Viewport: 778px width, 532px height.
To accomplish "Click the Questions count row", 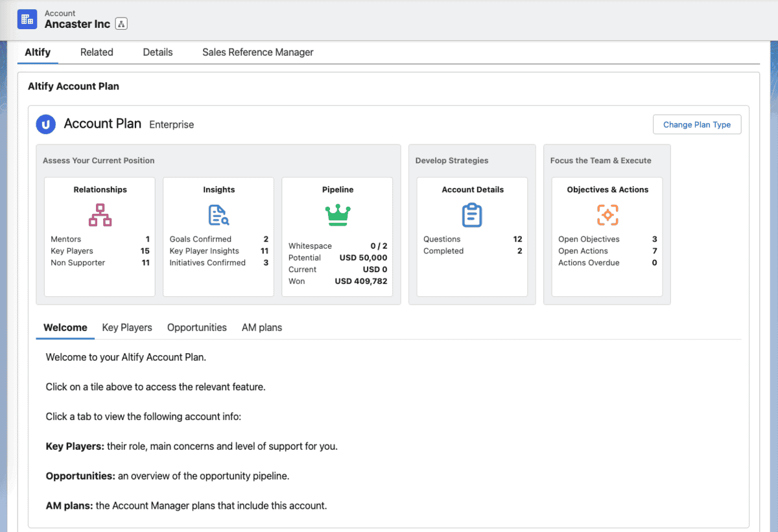I will [x=473, y=239].
